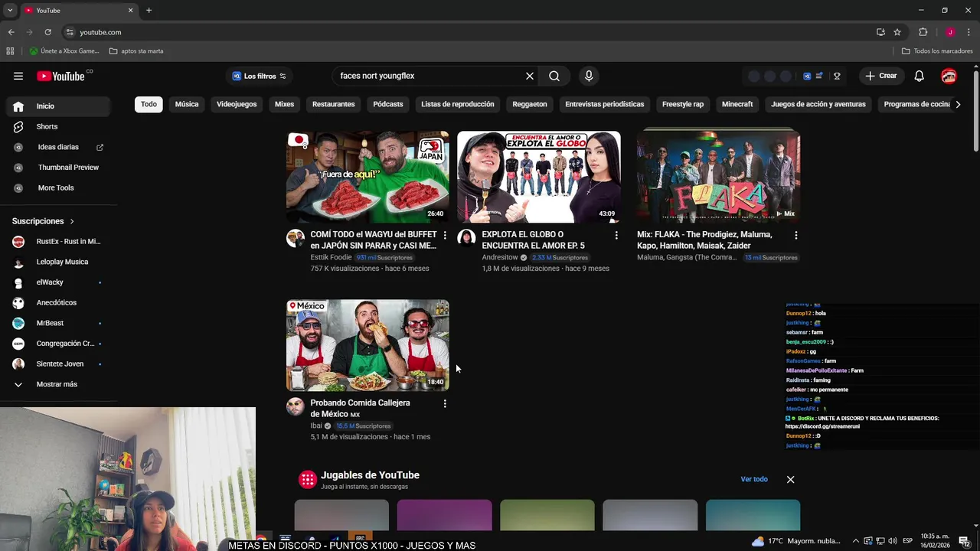Click the trophy extension icon in header
980x551 pixels.
point(837,76)
